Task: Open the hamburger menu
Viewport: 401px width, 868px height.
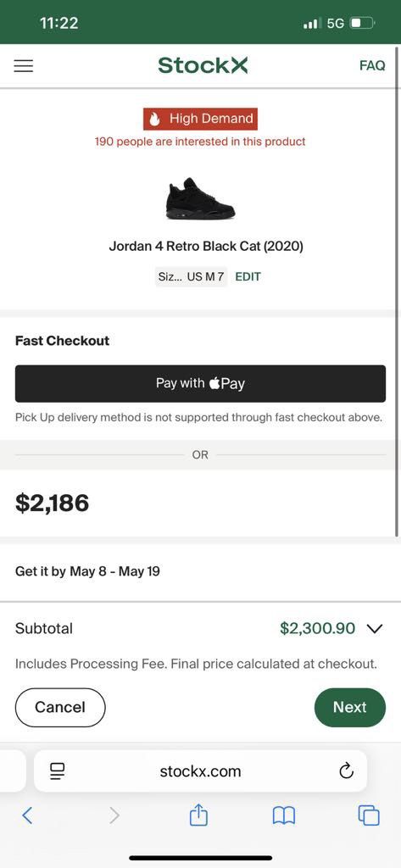Action: tap(23, 66)
